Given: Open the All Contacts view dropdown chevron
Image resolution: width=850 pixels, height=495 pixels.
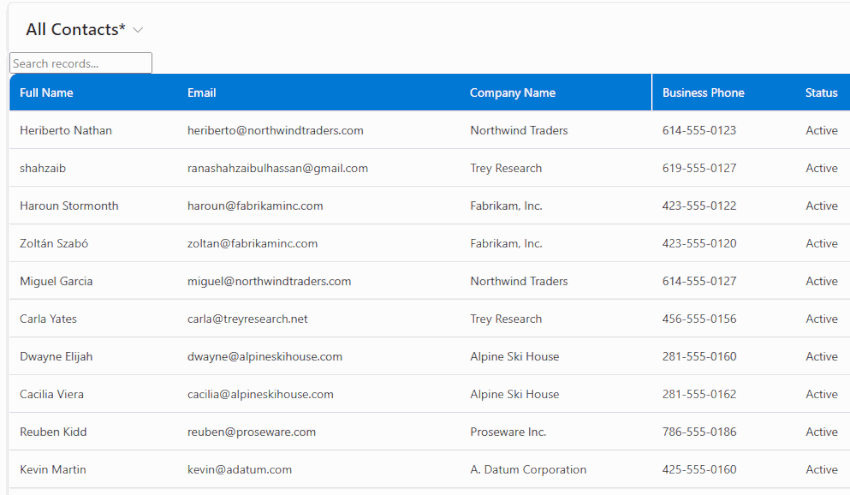Looking at the screenshot, I should [x=138, y=30].
